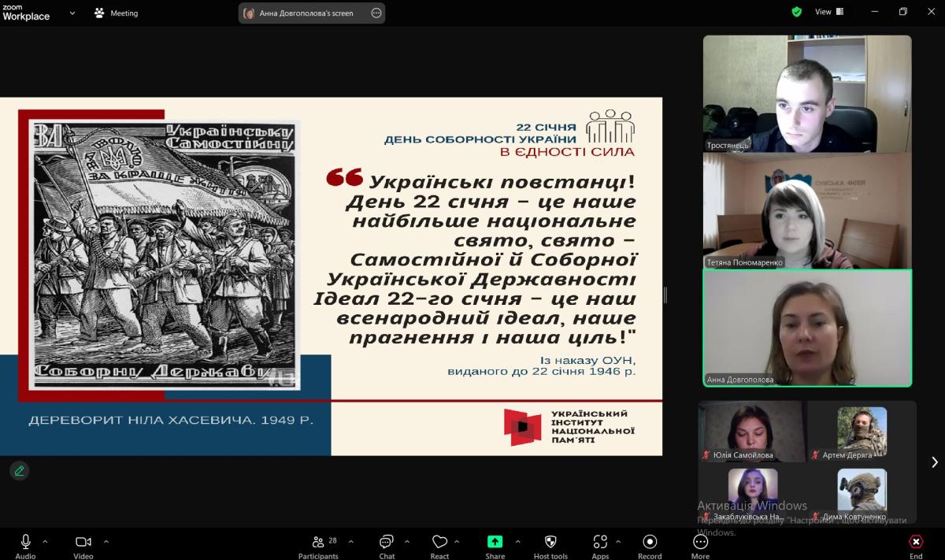The image size is (945, 560).
Task: Click the End meeting button
Action: point(916,543)
